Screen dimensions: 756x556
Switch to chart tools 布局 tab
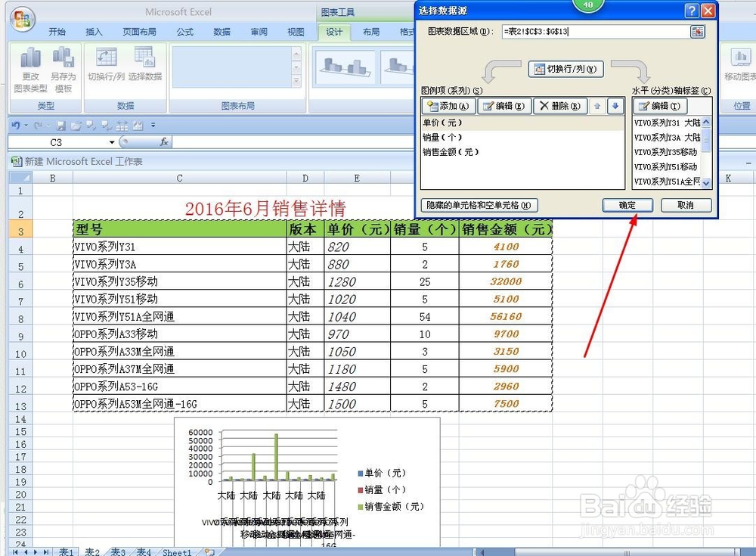coord(370,32)
